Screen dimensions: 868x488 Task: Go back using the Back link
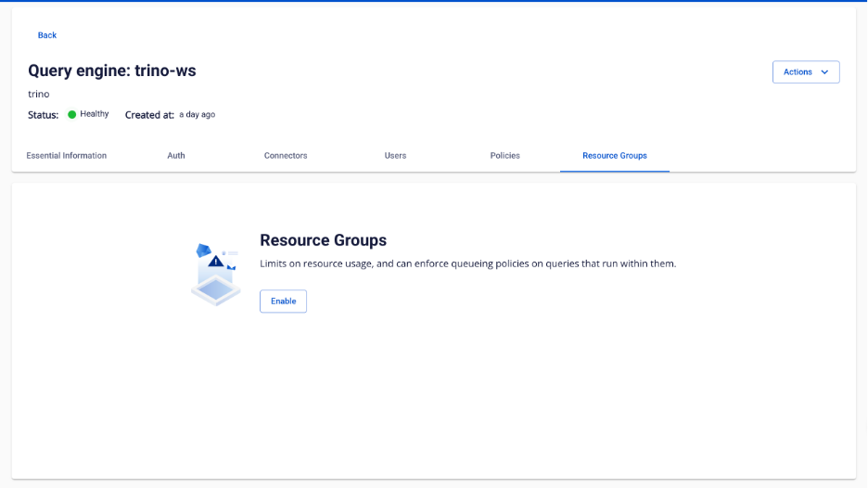click(x=47, y=35)
